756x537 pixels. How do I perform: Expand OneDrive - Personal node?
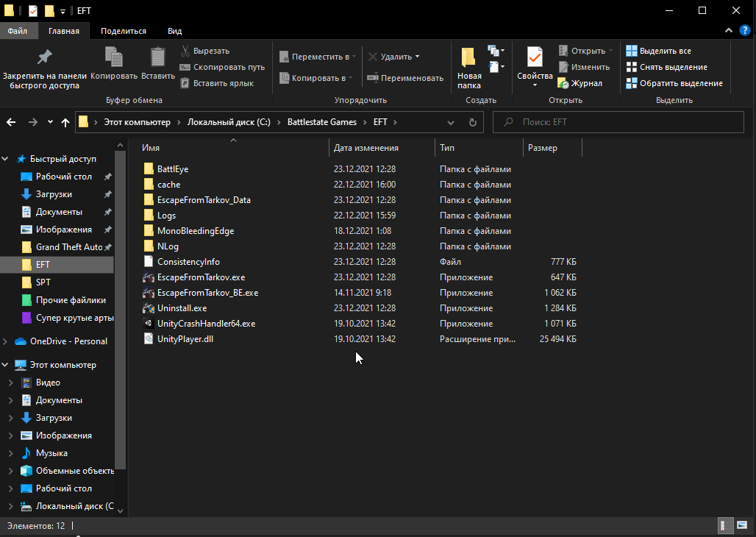click(x=5, y=341)
